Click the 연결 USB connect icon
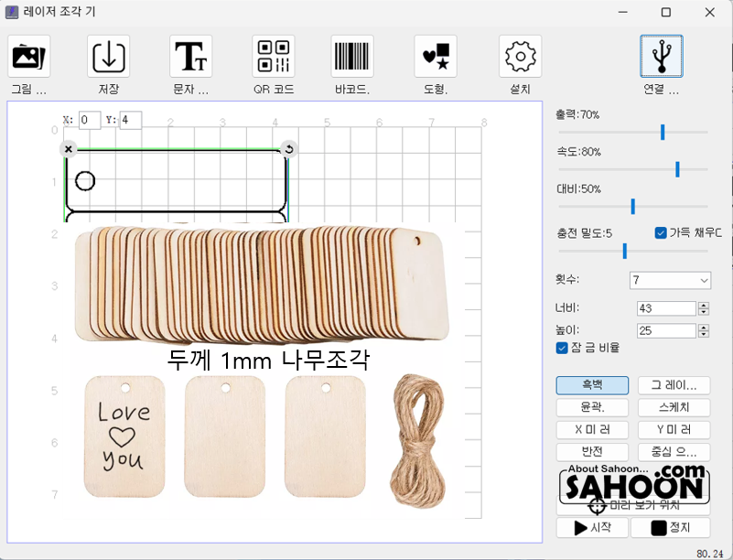The image size is (733, 560). pos(662,56)
